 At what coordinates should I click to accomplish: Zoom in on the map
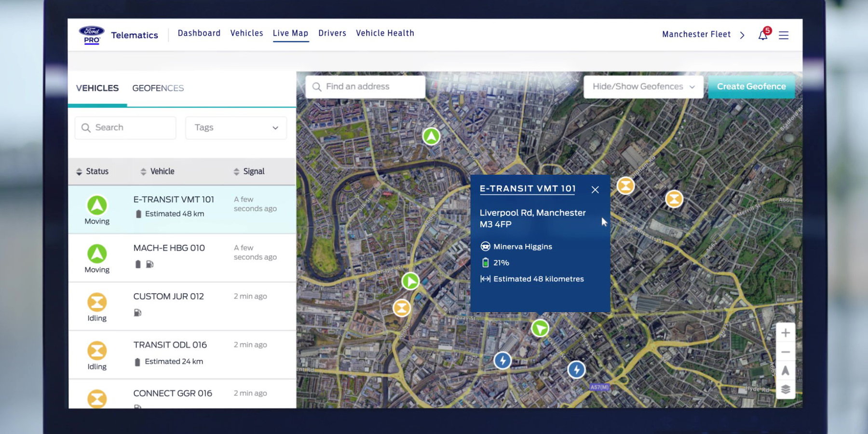786,333
